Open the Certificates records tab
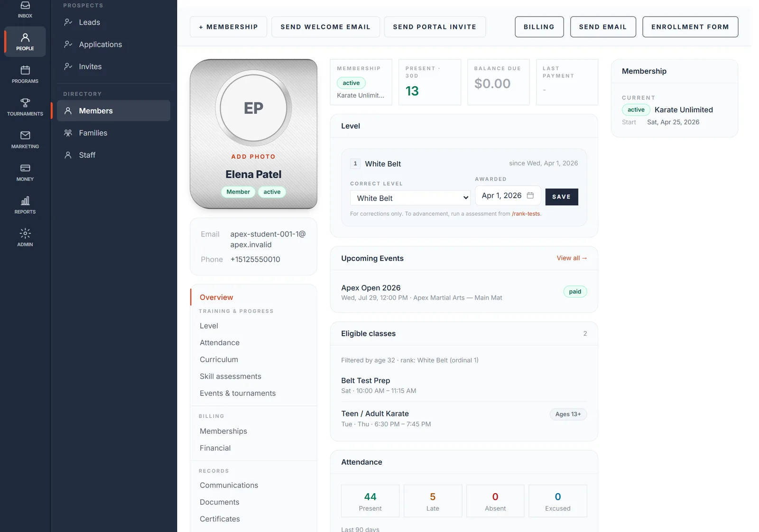This screenshot has height=532, width=759. 254,519
